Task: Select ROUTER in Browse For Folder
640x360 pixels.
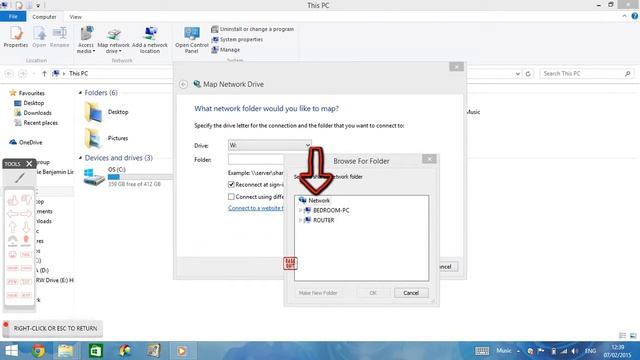Action: [x=323, y=220]
